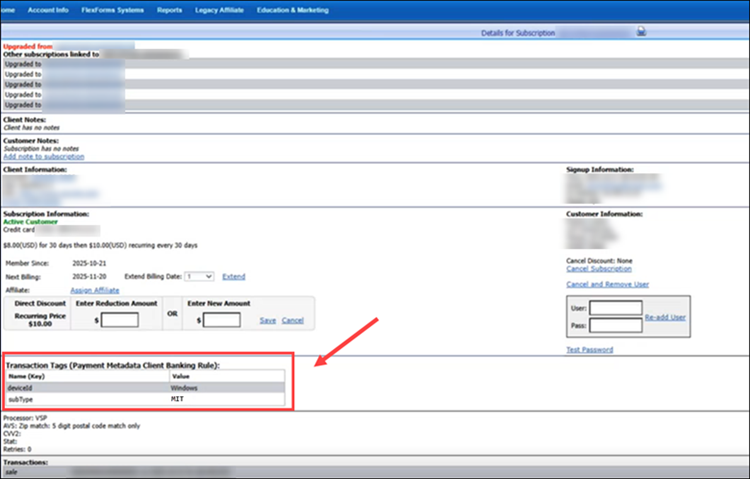Screen dimensions: 750x479
Task: Click the $8.00(USD) for 30 days pricing line
Action: click(x=100, y=245)
